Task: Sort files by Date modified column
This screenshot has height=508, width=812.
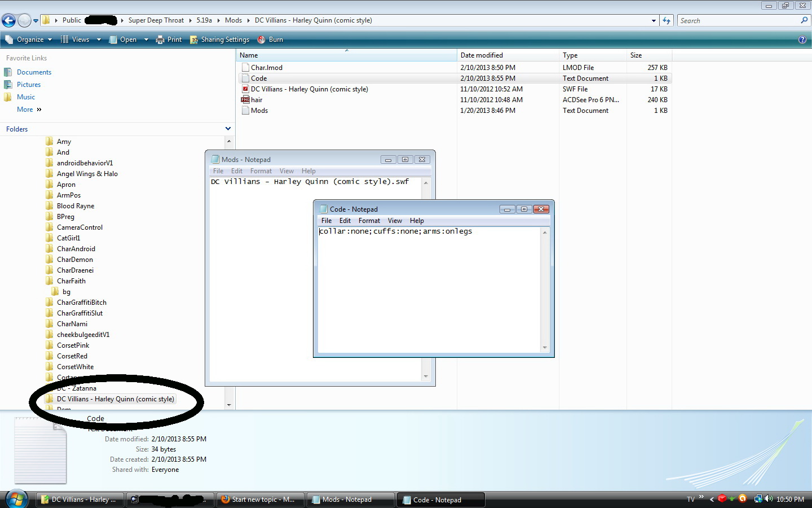Action: click(482, 55)
